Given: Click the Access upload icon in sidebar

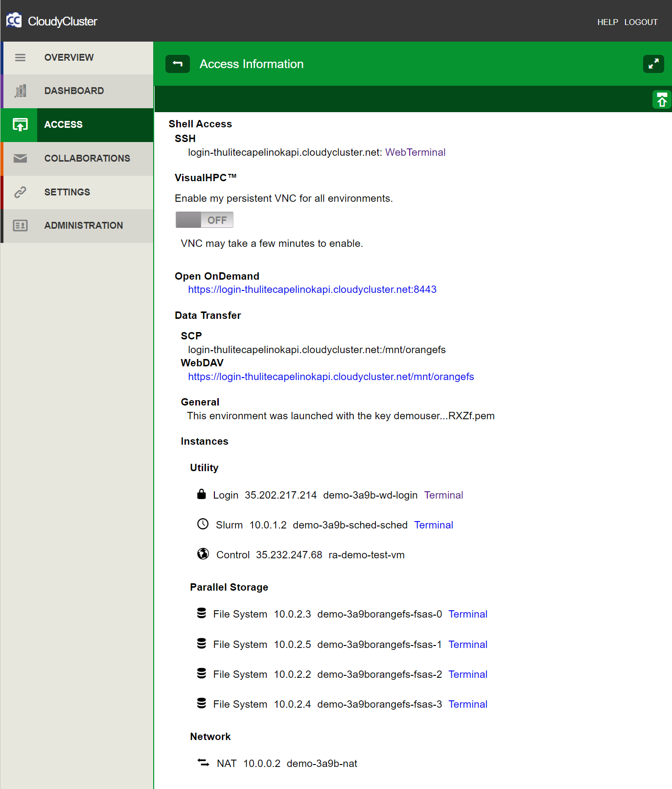Looking at the screenshot, I should click(20, 125).
